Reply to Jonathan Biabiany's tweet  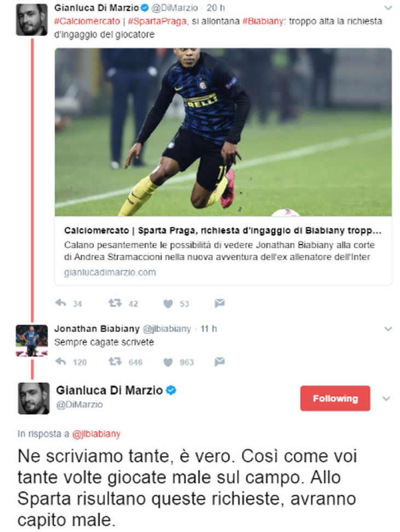[x=60, y=361]
